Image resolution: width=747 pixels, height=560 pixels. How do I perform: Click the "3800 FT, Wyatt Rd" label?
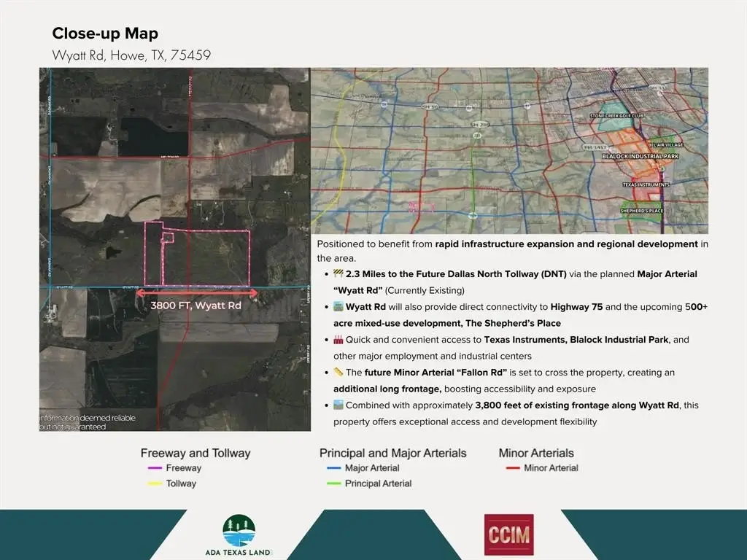[196, 306]
